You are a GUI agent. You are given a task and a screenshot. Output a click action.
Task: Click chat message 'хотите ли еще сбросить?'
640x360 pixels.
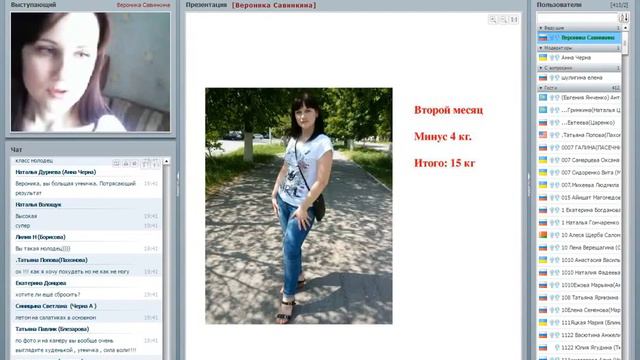coord(47,295)
